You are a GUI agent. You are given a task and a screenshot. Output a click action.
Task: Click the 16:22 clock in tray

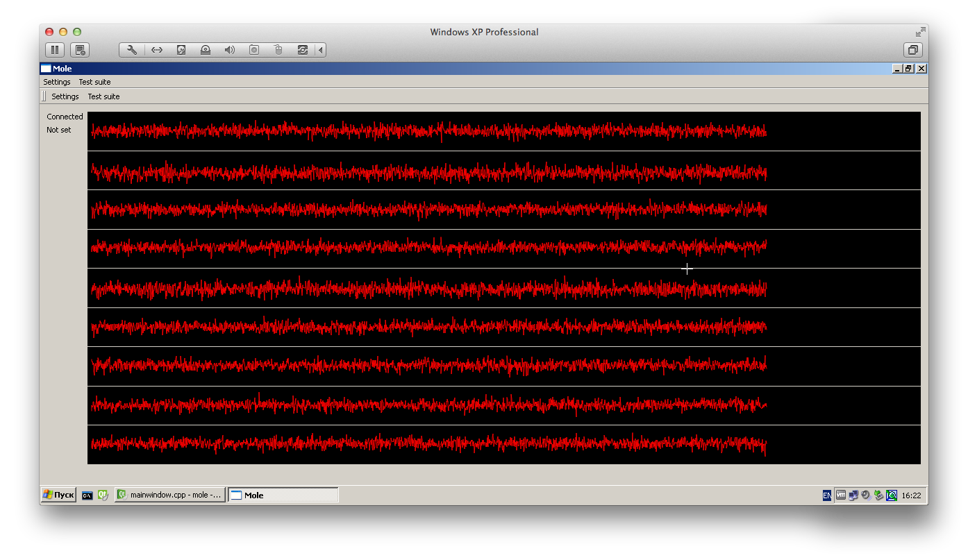911,495
